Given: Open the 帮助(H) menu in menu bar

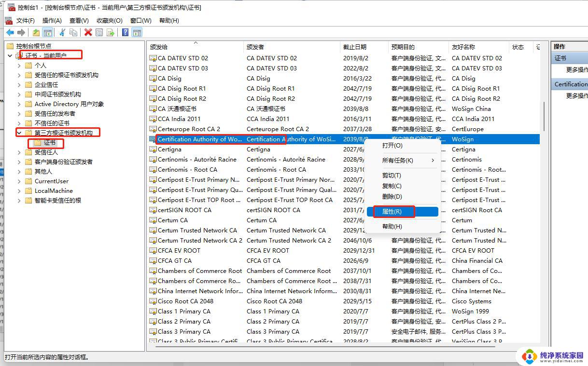Looking at the screenshot, I should (x=169, y=20).
